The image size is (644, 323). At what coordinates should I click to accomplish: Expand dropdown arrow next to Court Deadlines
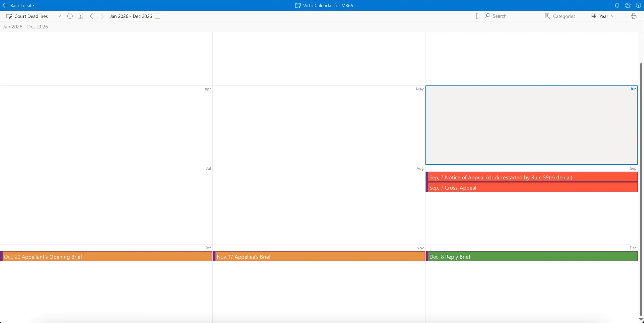[59, 16]
